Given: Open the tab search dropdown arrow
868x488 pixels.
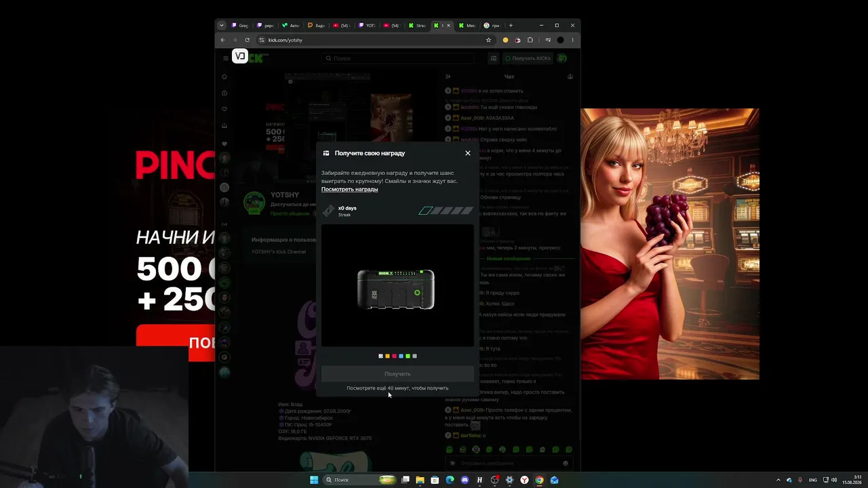Looking at the screenshot, I should point(221,26).
